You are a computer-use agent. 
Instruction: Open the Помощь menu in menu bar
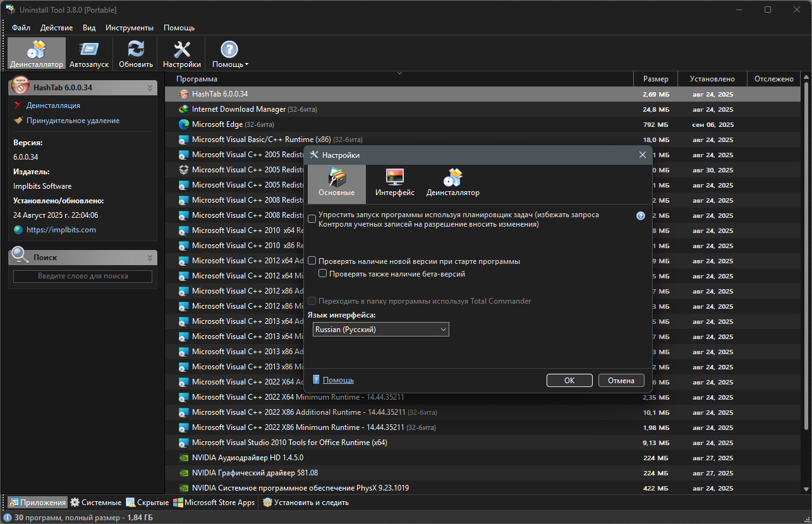(179, 28)
